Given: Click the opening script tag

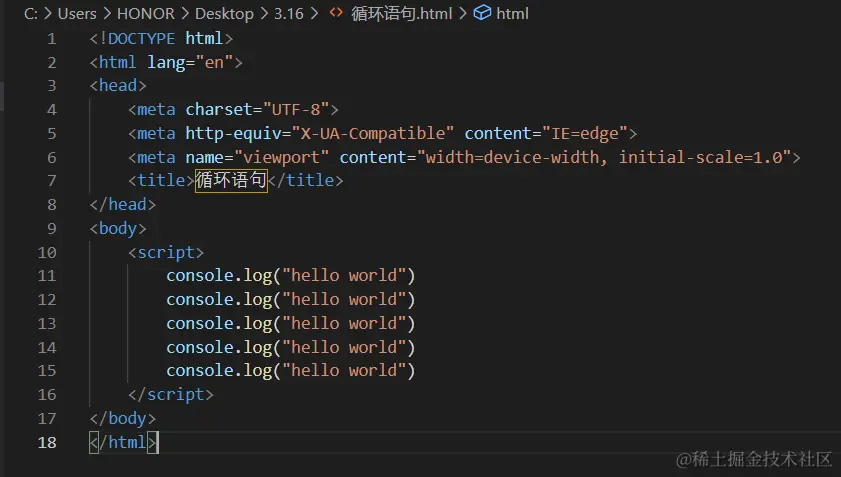Looking at the screenshot, I should pos(166,252).
